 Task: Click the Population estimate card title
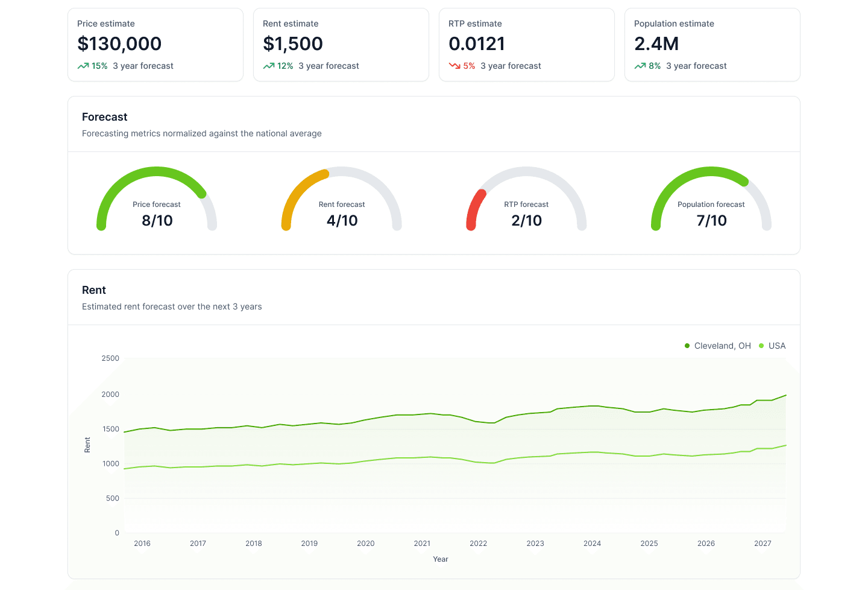click(674, 24)
